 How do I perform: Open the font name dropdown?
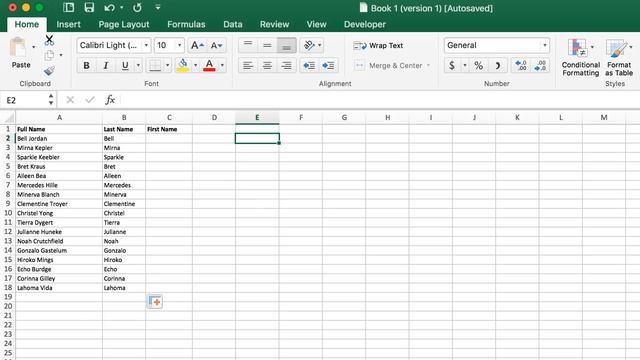point(146,45)
